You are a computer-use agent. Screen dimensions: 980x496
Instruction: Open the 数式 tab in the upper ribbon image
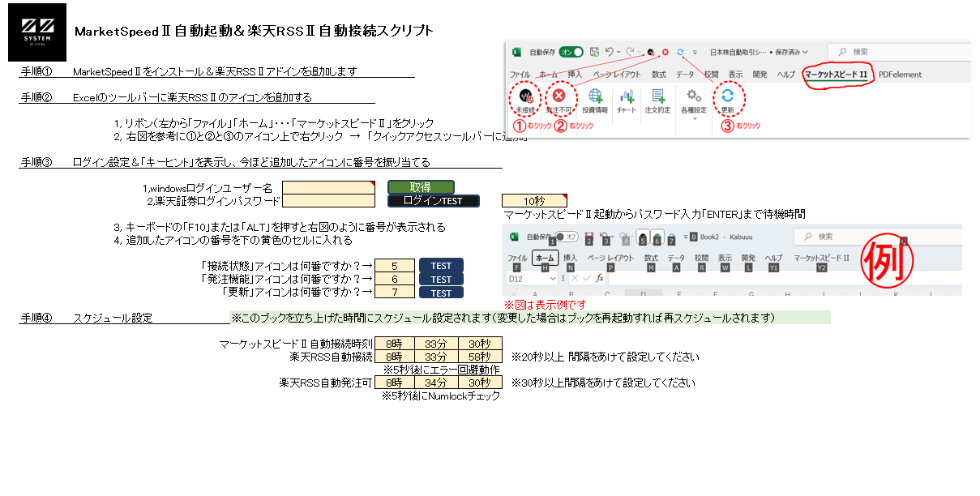[x=660, y=75]
